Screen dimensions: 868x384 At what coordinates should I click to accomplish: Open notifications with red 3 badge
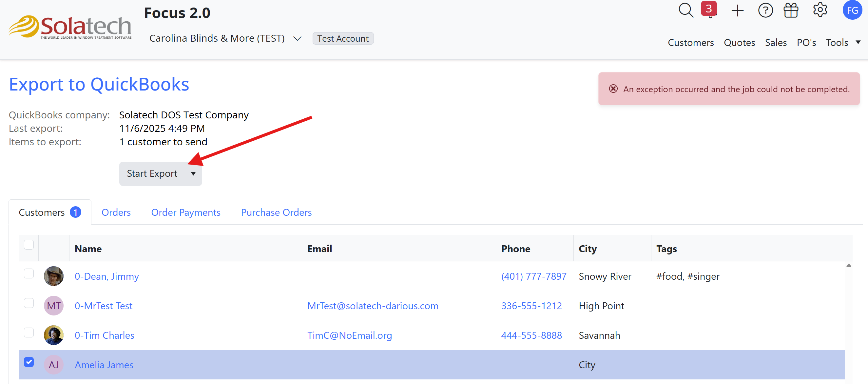(709, 10)
